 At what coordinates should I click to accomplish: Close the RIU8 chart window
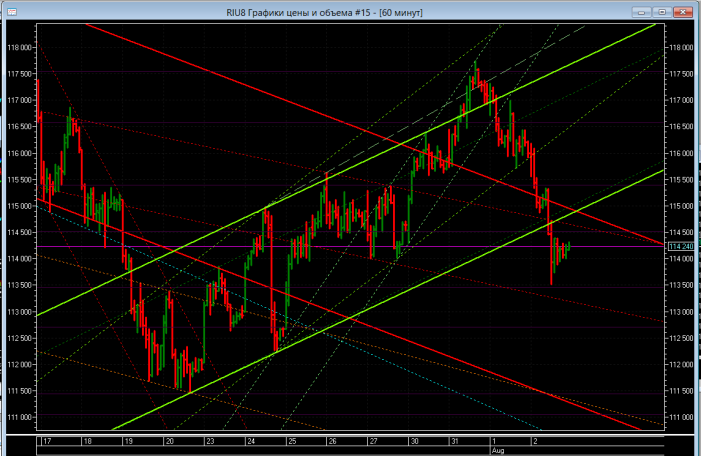(x=683, y=12)
